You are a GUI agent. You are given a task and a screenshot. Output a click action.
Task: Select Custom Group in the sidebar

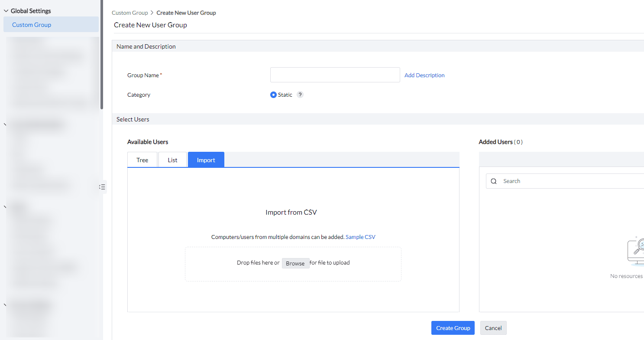coord(31,25)
